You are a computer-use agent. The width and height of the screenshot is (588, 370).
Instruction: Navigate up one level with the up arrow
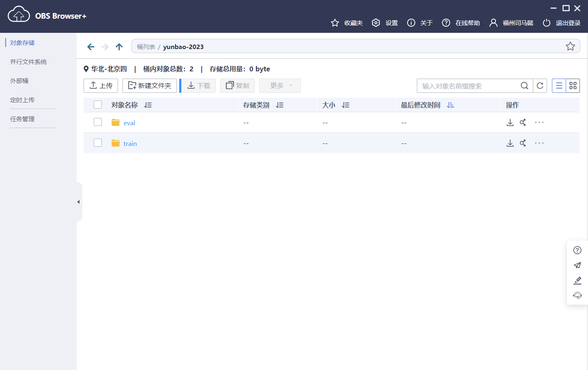pyautogui.click(x=119, y=46)
